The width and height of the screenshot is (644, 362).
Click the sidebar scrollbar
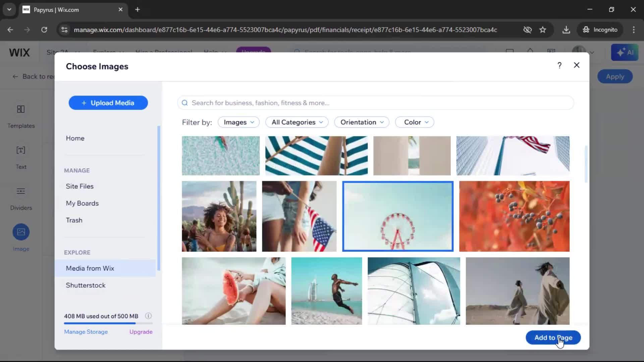coord(159,198)
